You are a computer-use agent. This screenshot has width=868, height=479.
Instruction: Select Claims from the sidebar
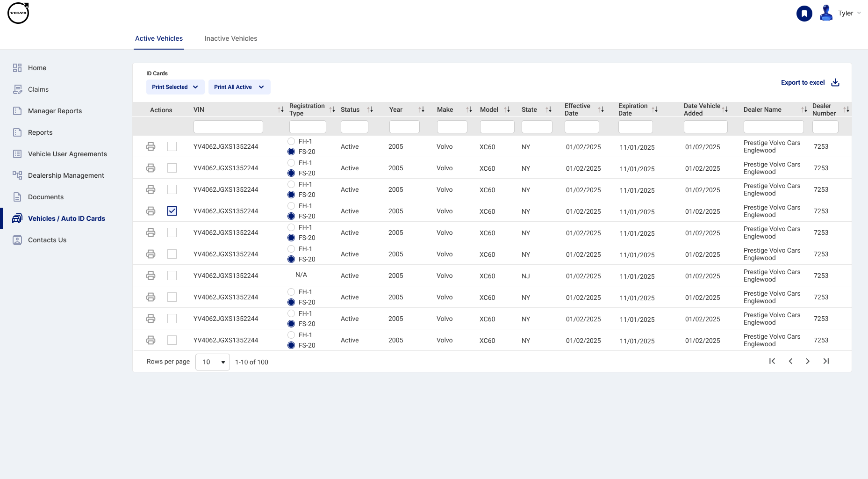38,89
